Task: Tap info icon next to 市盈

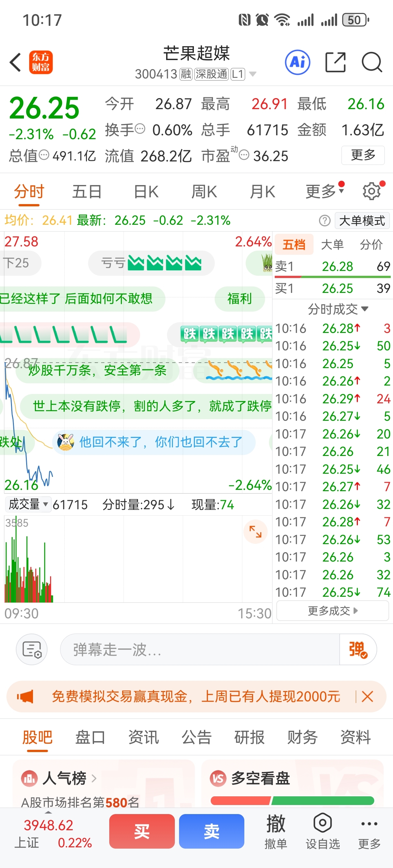Action: point(244,155)
